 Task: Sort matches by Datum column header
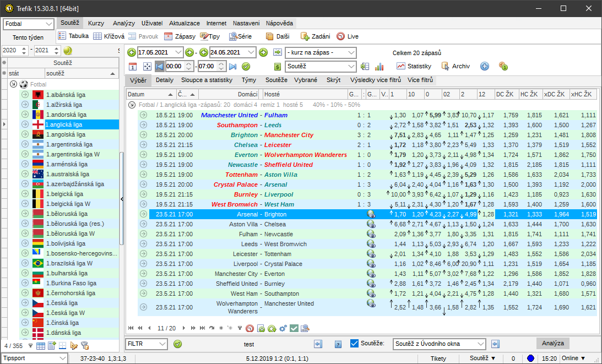click(151, 94)
